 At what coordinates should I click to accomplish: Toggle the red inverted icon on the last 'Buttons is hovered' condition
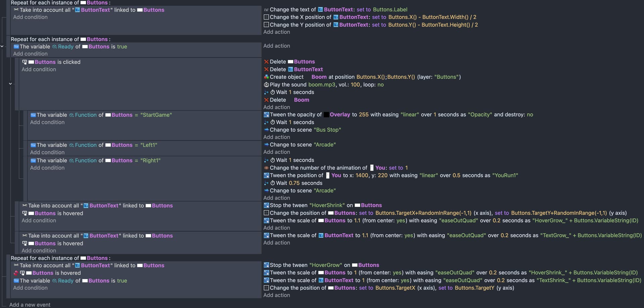[x=16, y=273]
